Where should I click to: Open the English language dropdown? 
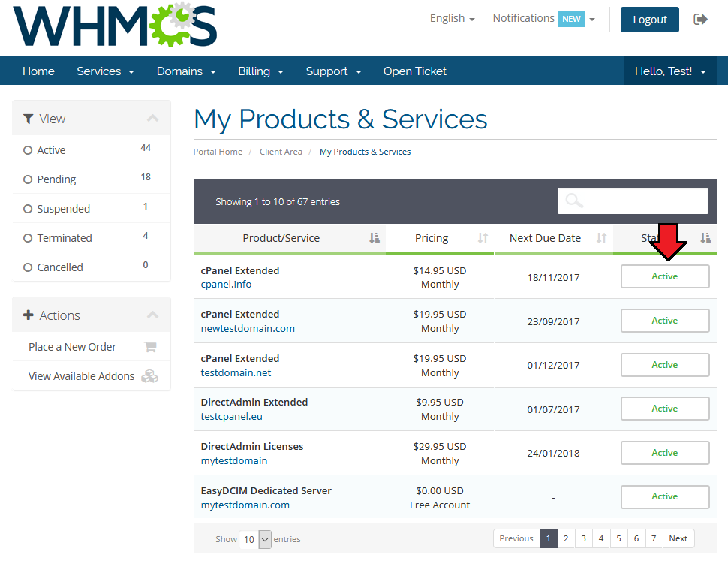453,18
